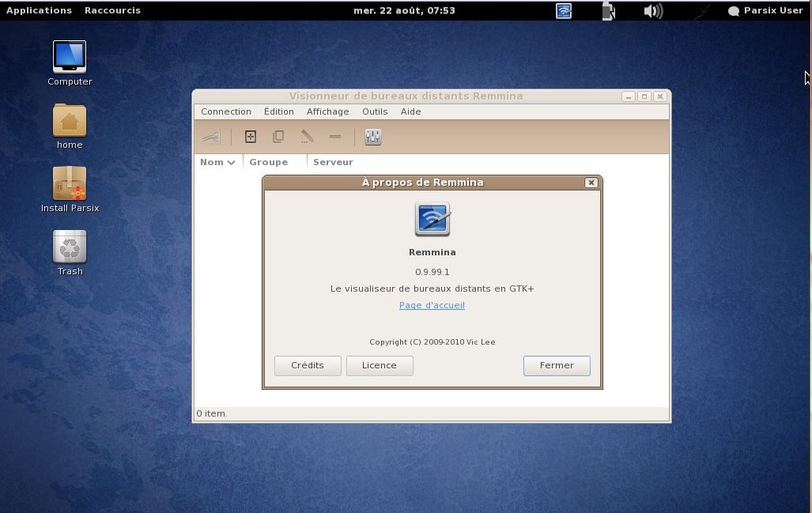Click the Delete minus toolbar icon
812x513 pixels.
[x=335, y=137]
